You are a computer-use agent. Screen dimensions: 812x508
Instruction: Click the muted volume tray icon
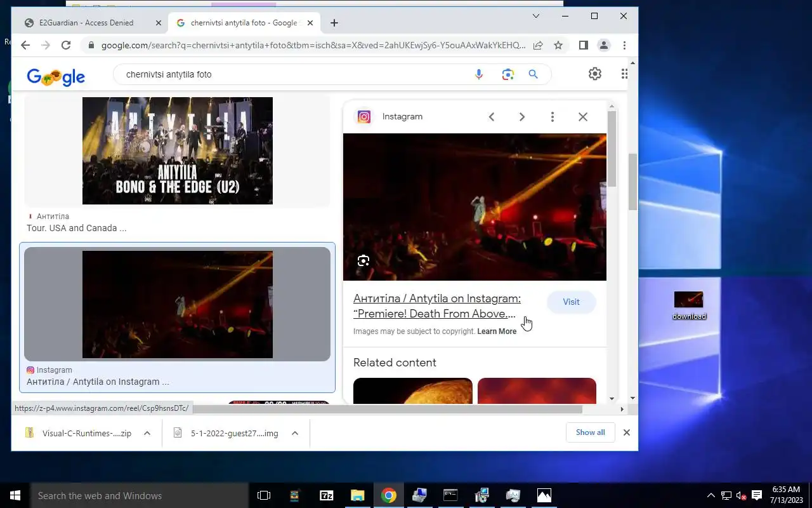(x=741, y=495)
